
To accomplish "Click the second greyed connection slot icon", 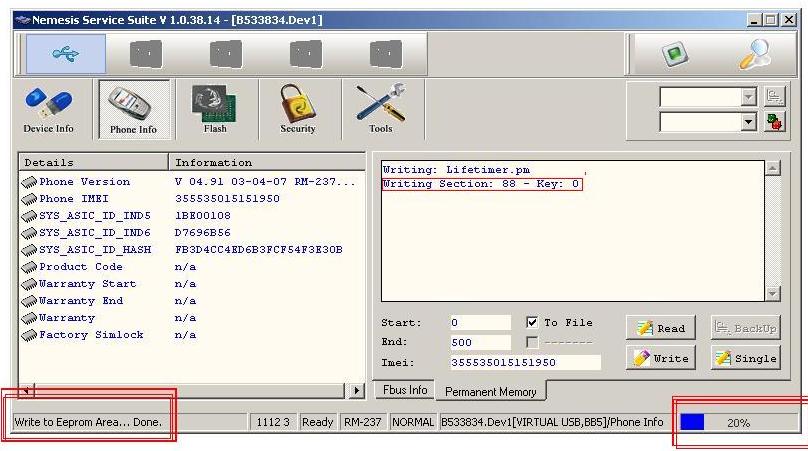I will [226, 54].
